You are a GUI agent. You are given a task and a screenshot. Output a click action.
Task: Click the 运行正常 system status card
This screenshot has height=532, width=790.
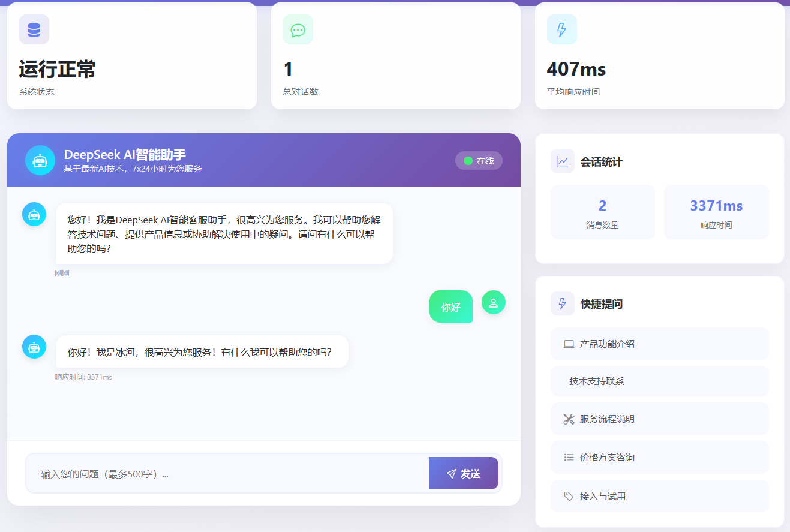[x=132, y=56]
